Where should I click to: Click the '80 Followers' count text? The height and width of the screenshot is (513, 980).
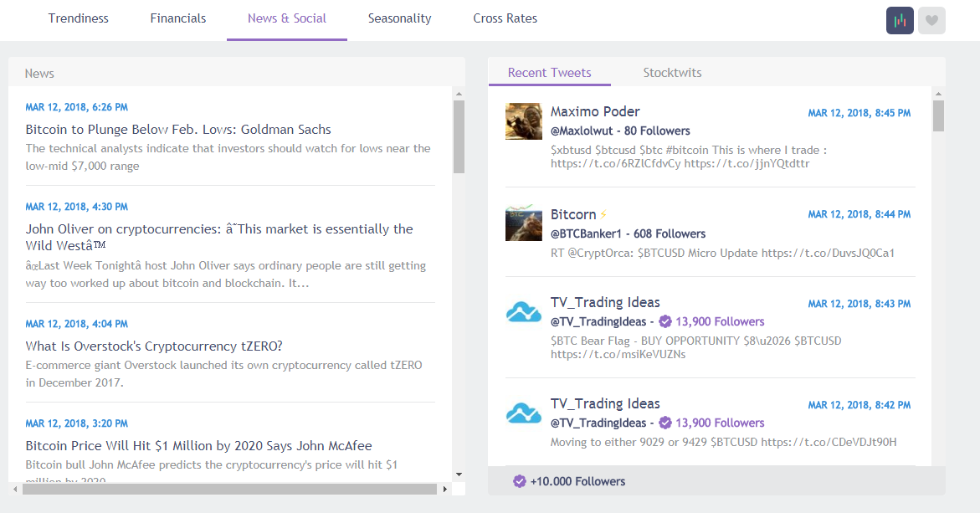point(657,131)
